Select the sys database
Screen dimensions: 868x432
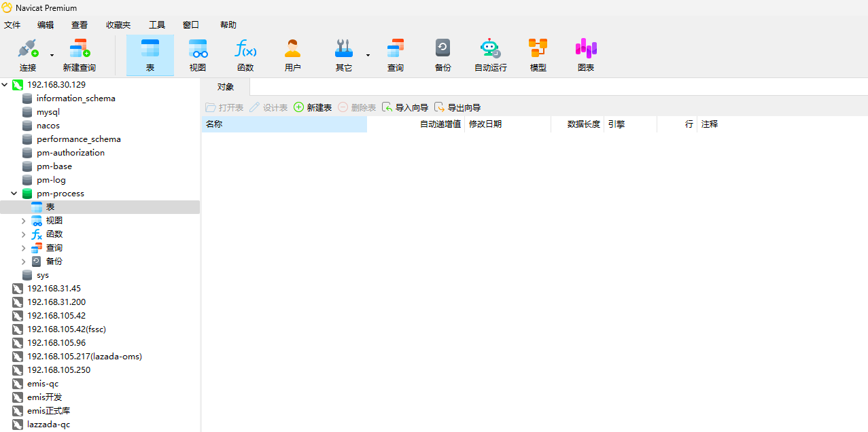43,275
